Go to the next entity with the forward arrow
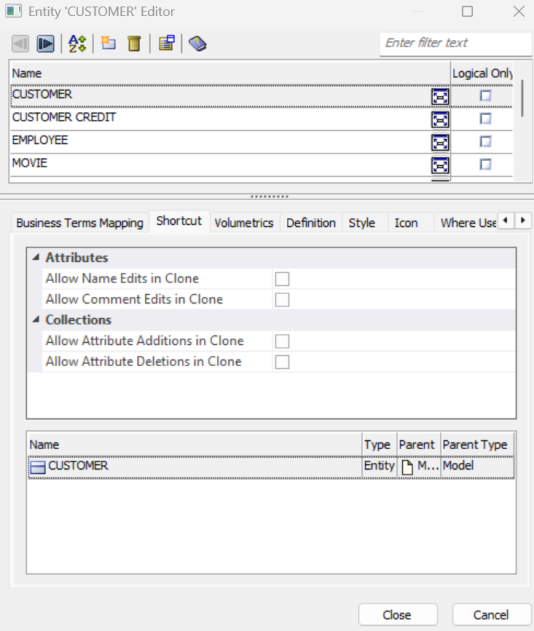 [x=45, y=43]
